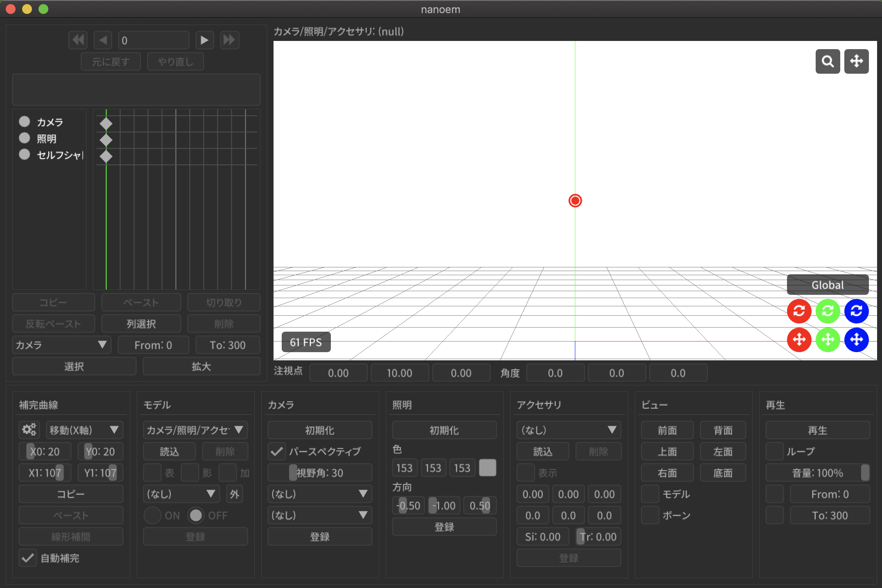
Task: Click the 音量: 100% volume slider
Action: (818, 473)
